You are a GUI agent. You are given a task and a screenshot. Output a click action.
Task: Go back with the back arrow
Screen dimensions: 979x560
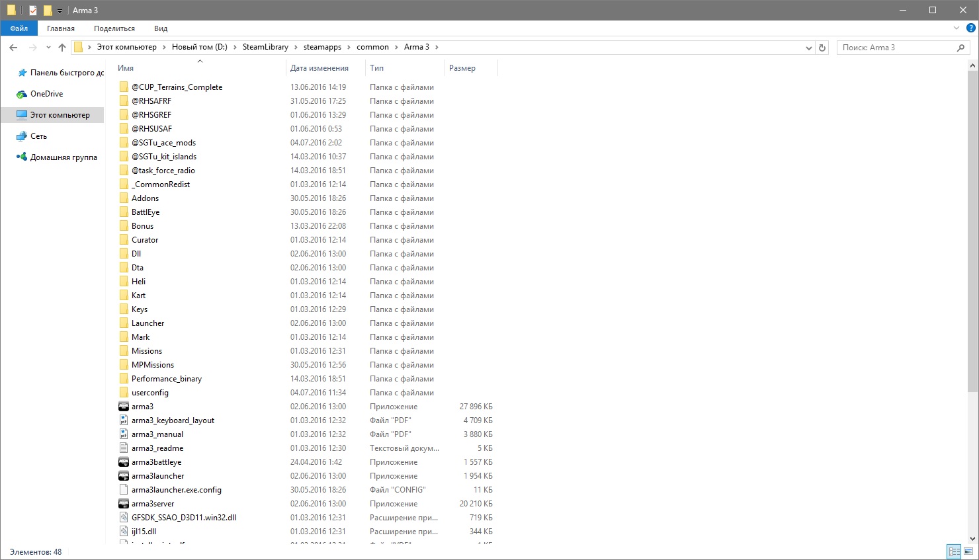coord(13,48)
